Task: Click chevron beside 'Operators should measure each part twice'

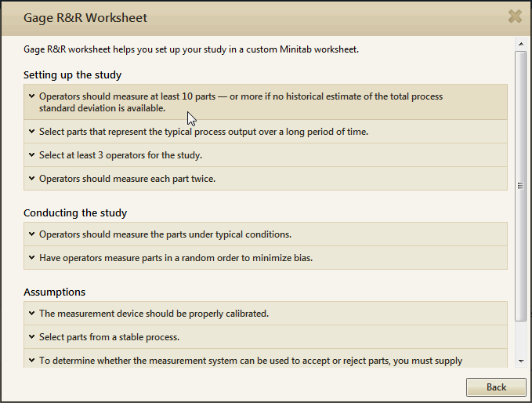Action: coord(31,179)
